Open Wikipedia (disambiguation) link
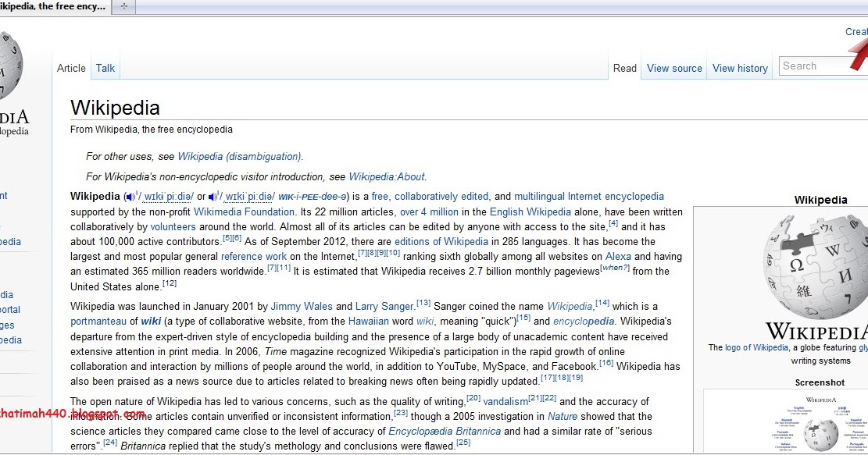This screenshot has width=868, height=455. click(240, 156)
